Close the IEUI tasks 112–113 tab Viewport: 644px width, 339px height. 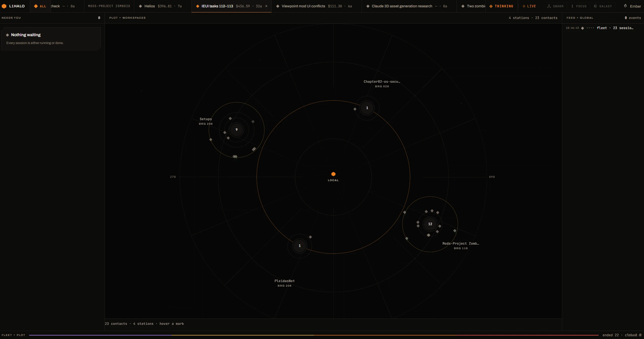(266, 6)
